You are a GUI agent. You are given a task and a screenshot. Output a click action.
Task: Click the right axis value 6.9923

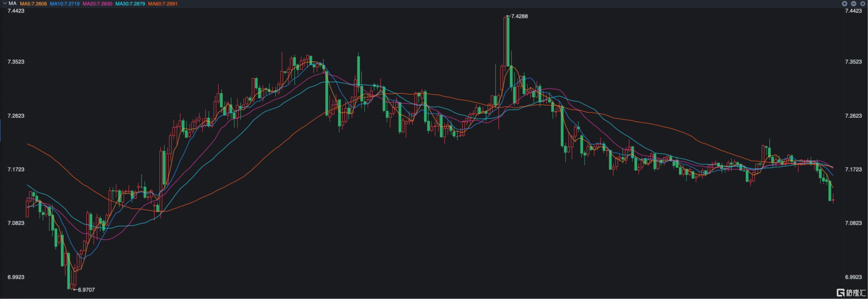tap(853, 277)
